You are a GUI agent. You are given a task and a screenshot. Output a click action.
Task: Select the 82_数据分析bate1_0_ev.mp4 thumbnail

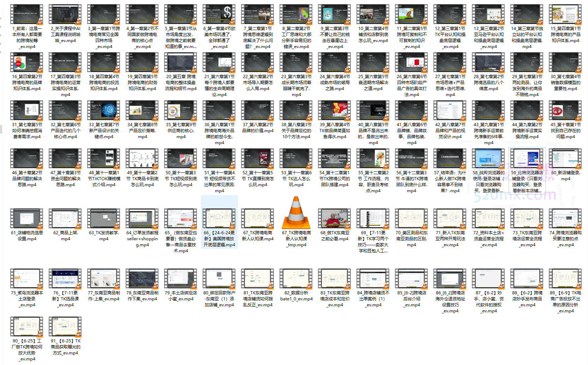coord(296,279)
